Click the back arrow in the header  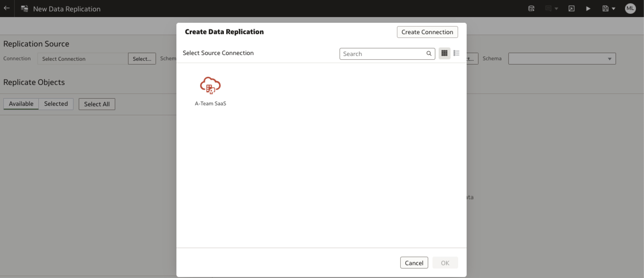[x=7, y=8]
